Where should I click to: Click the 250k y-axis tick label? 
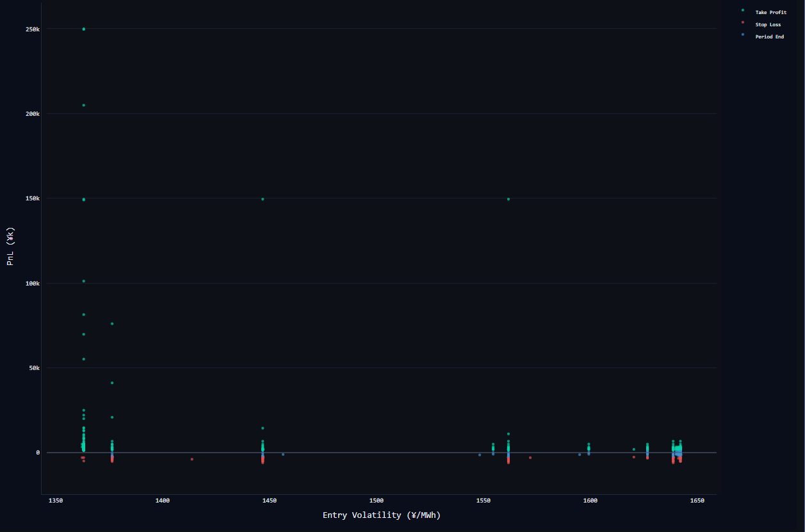(33, 29)
